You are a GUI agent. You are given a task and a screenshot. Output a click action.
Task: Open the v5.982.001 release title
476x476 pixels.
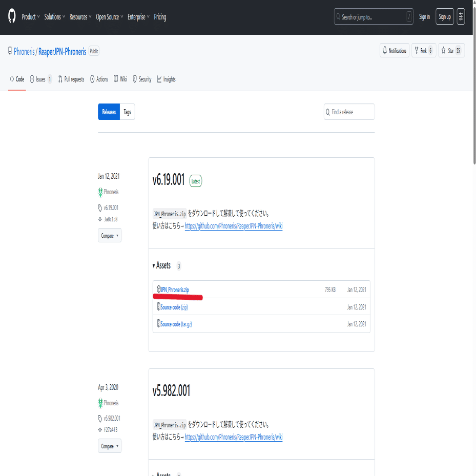171,391
